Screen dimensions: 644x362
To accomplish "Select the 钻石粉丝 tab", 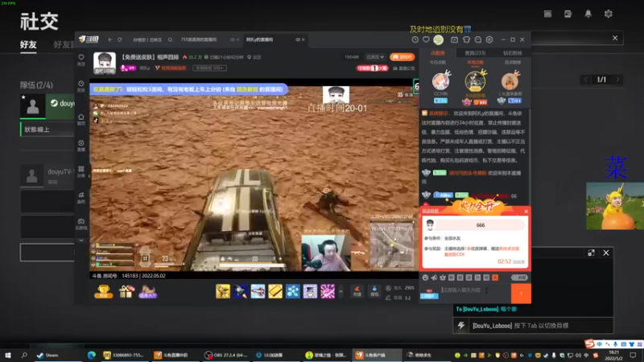I will [x=513, y=53].
